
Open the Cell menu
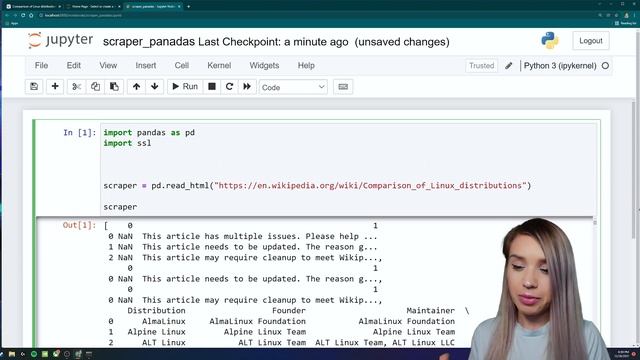(182, 65)
